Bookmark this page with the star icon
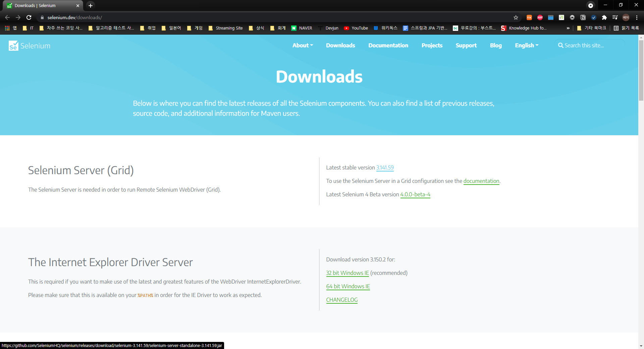The height and width of the screenshot is (349, 644). [516, 17]
